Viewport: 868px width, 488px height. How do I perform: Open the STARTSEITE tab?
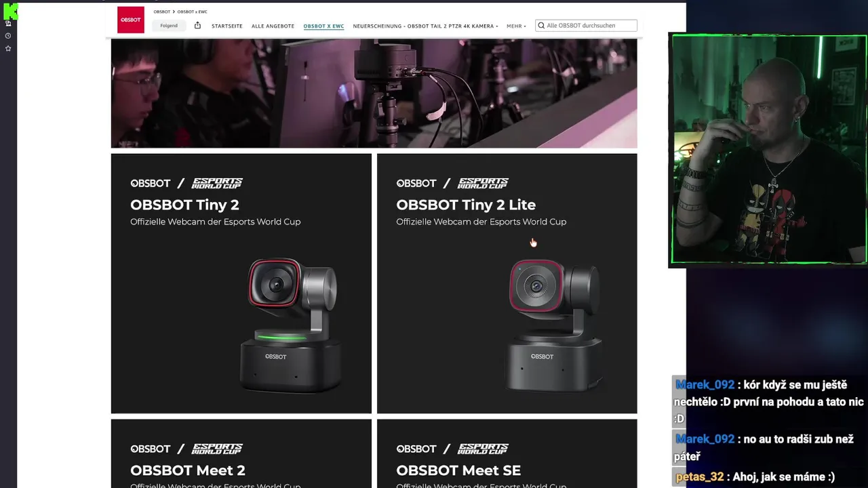point(227,26)
